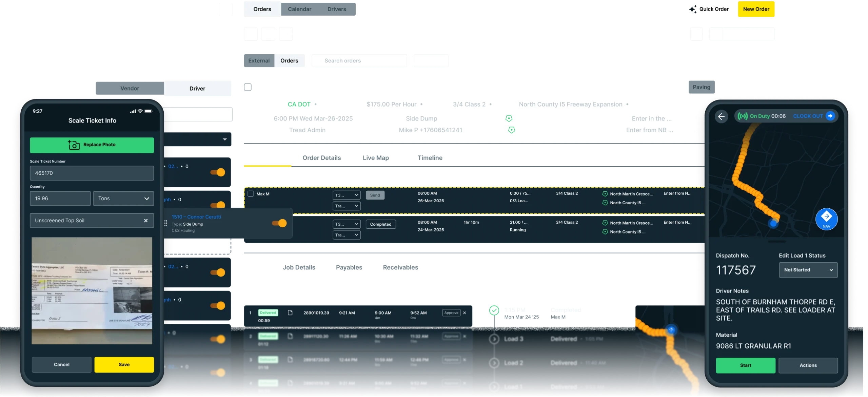Tap the Actions button on driver phone
Viewport: 868px width, 397px height.
(x=808, y=365)
